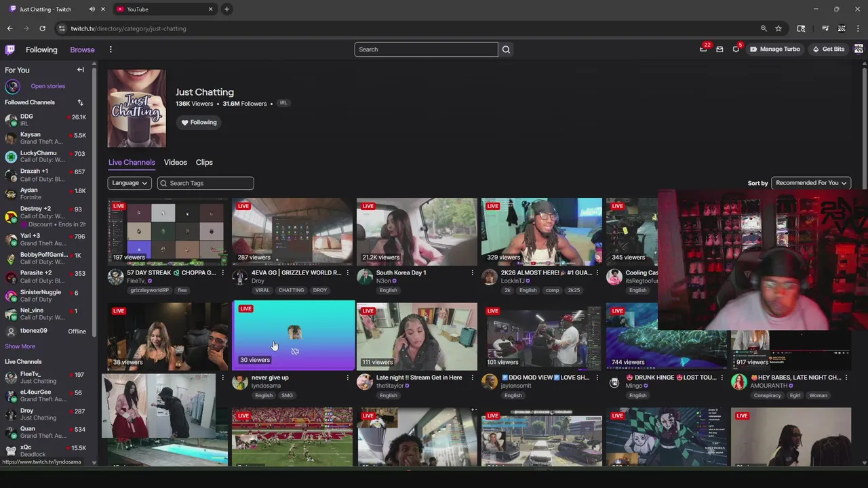Click the IRL tag badge
Screen dimensions: 868x488
click(x=283, y=103)
